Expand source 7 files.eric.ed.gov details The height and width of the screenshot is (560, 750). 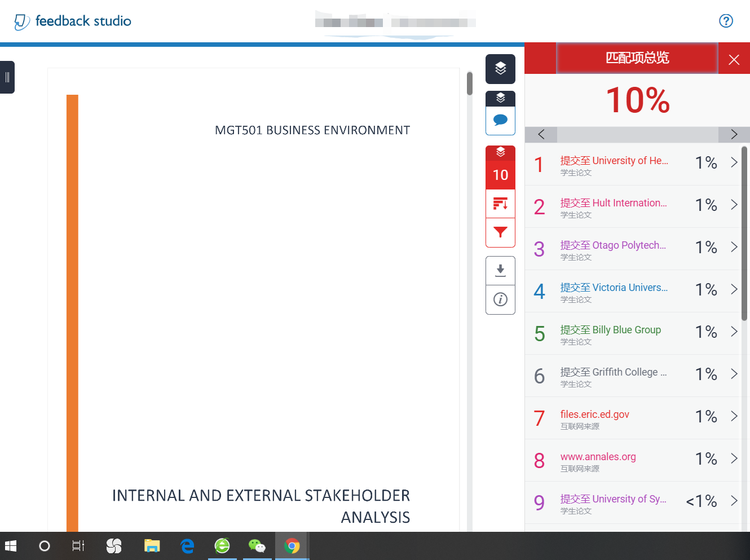(x=734, y=416)
